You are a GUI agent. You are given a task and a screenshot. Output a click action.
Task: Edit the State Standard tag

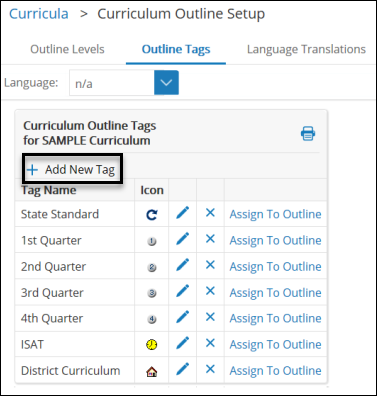pos(182,213)
